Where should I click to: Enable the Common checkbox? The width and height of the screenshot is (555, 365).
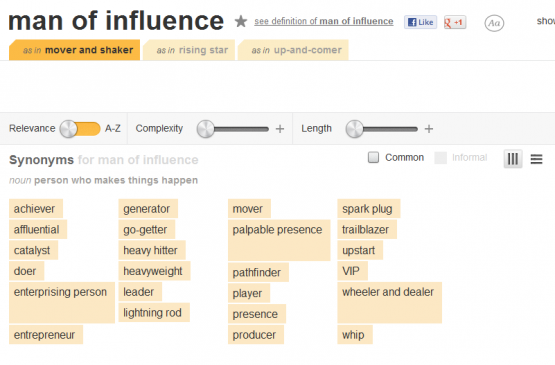click(x=373, y=157)
